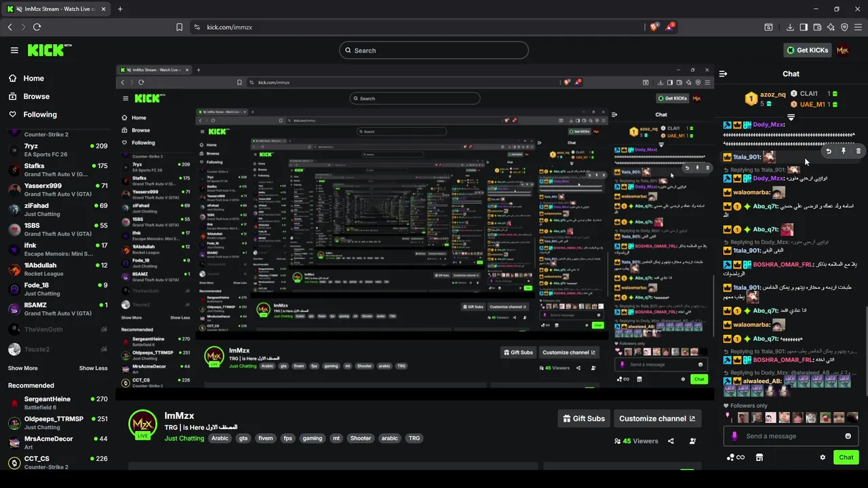868x488 pixels.
Task: Click the gaming tag
Action: pyautogui.click(x=313, y=439)
